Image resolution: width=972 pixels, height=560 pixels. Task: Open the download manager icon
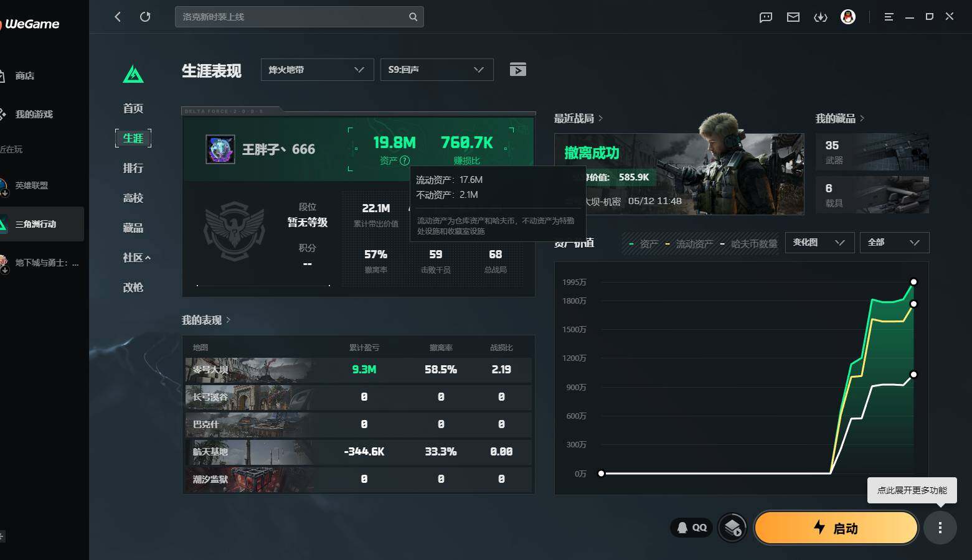(821, 17)
